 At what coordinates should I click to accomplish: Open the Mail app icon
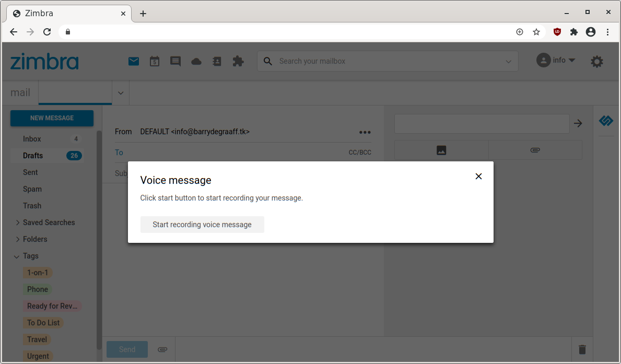[134, 62]
